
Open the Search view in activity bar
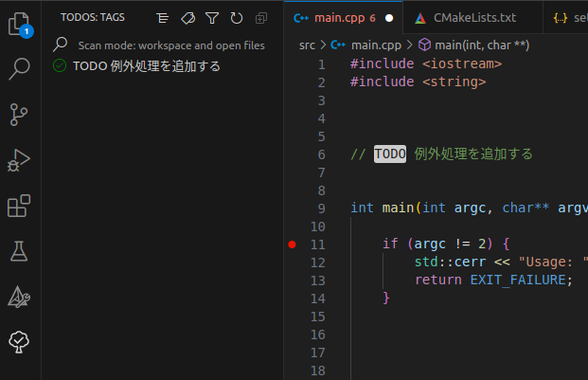tap(19, 68)
